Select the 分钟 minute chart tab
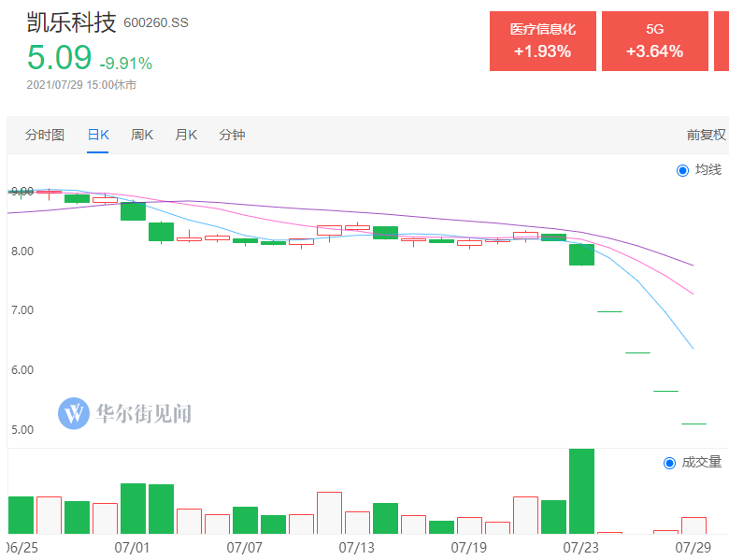 coord(232,135)
